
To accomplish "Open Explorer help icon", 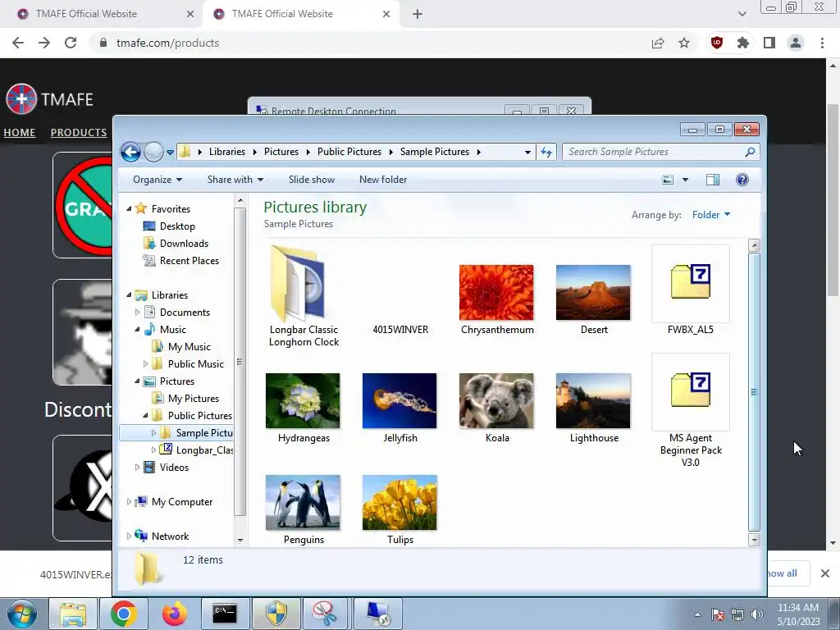I will click(x=742, y=180).
